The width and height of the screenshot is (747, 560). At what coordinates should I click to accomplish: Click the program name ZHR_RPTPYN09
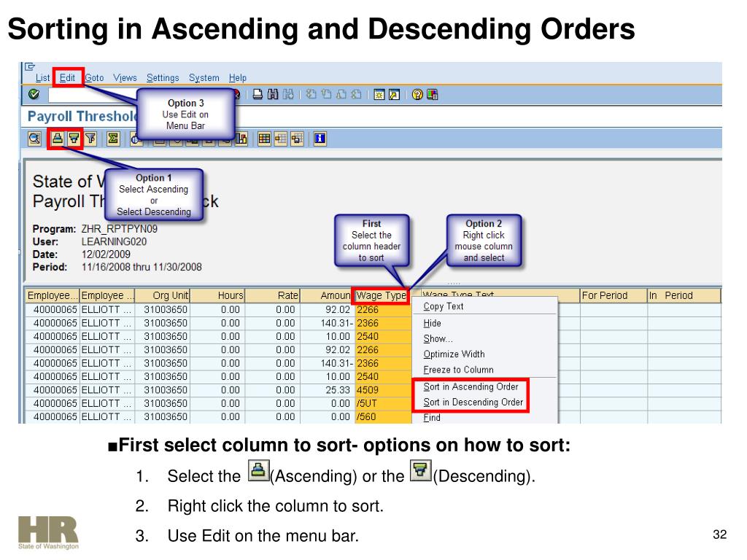click(119, 229)
